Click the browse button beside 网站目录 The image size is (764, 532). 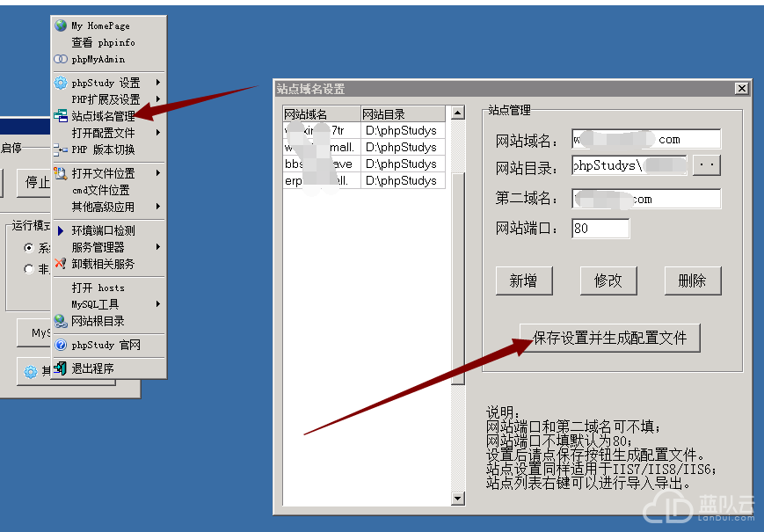pos(707,165)
